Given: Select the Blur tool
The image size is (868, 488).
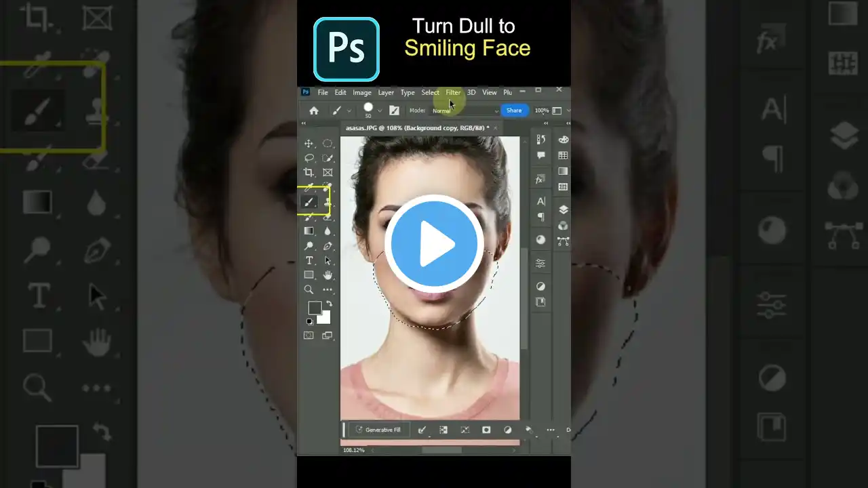Looking at the screenshot, I should (328, 231).
